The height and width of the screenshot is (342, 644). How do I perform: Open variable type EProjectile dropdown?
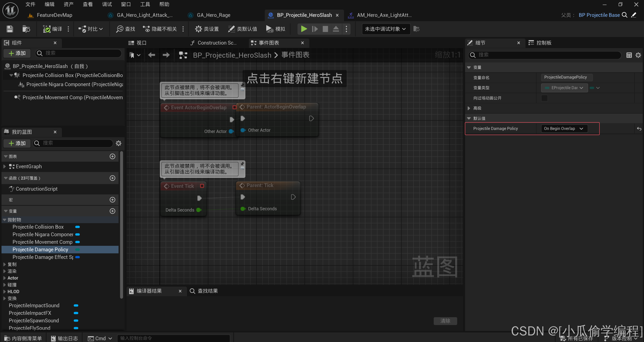[x=564, y=88]
